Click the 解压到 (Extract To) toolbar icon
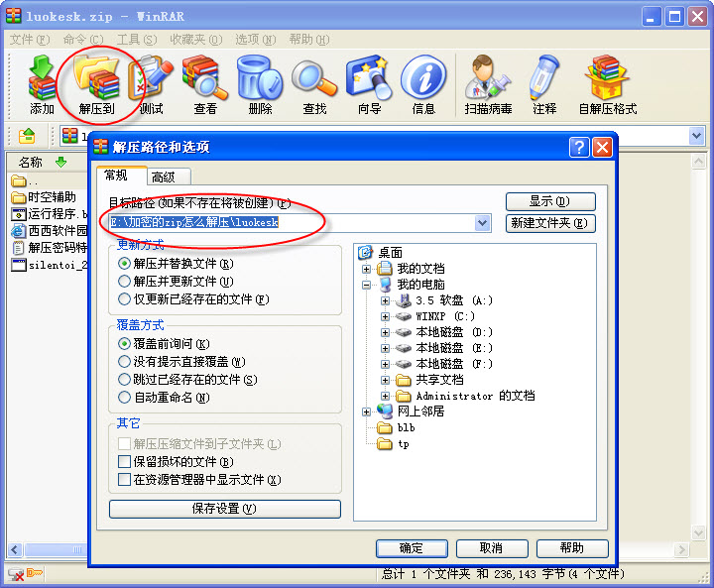This screenshot has width=714, height=588. tap(96, 84)
